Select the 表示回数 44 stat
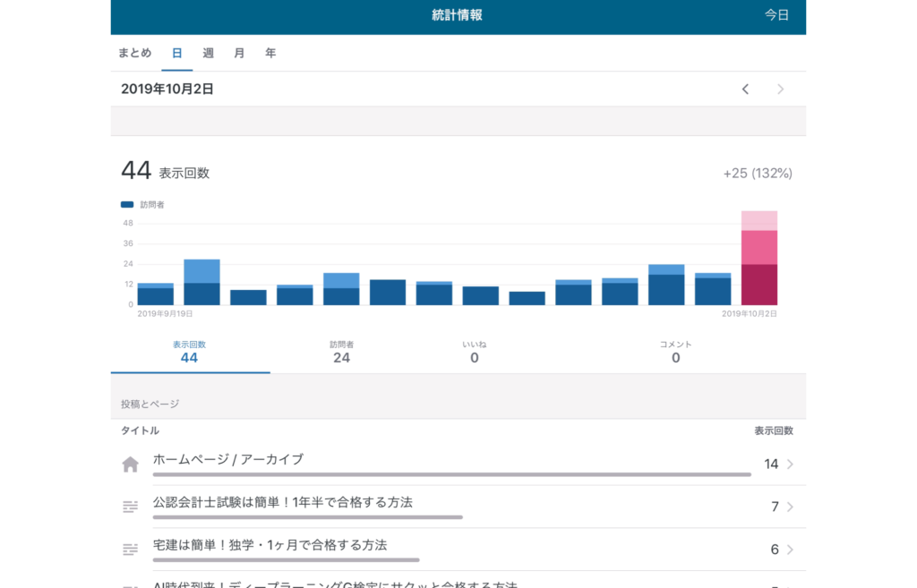Image resolution: width=917 pixels, height=588 pixels. (189, 352)
